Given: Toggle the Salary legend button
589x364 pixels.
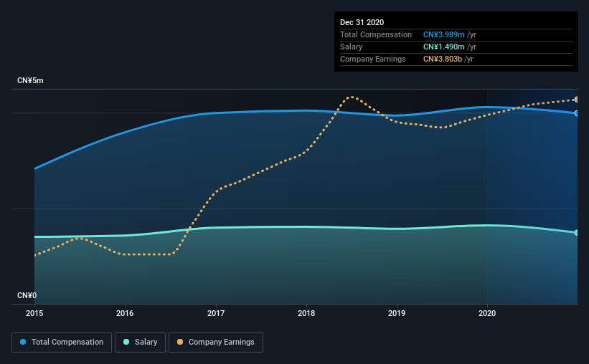Looking at the screenshot, I should (x=140, y=343).
